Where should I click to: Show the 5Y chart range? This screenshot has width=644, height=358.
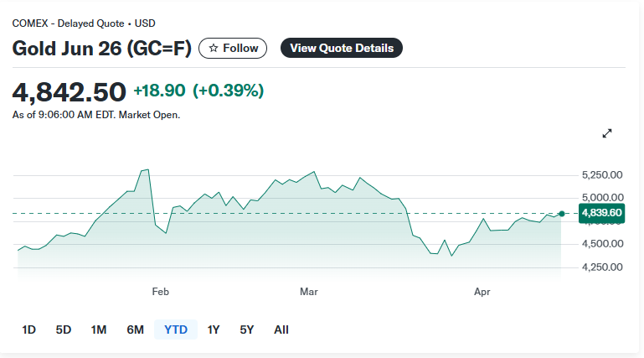point(247,329)
